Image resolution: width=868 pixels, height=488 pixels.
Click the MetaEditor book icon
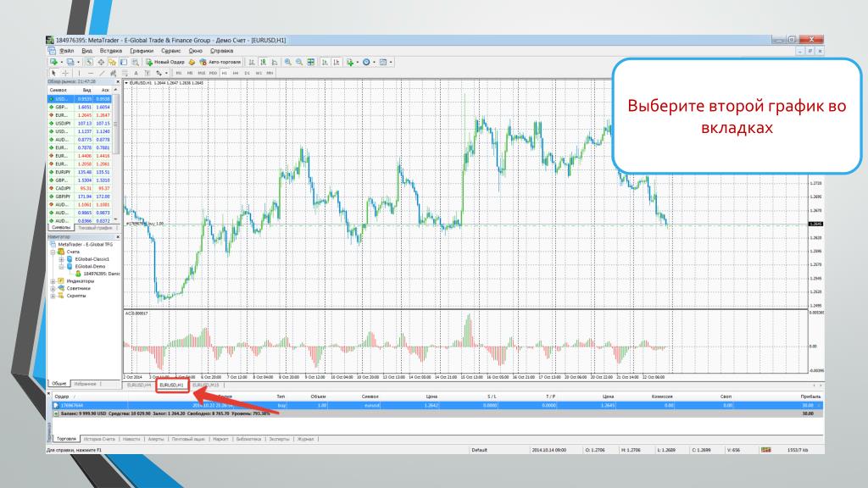[x=192, y=62]
